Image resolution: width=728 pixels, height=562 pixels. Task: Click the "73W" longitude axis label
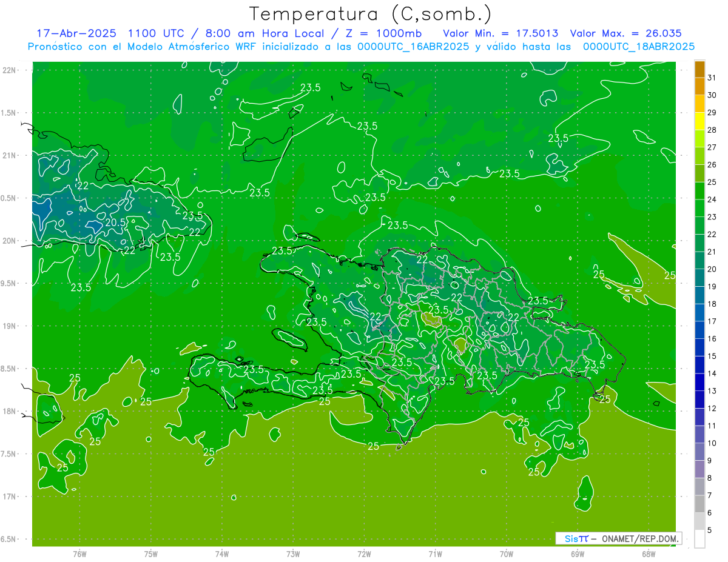(x=293, y=554)
